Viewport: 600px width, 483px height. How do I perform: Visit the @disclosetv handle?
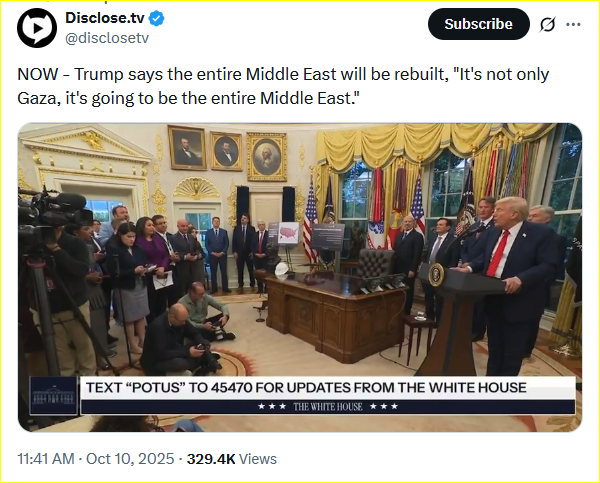(107, 38)
